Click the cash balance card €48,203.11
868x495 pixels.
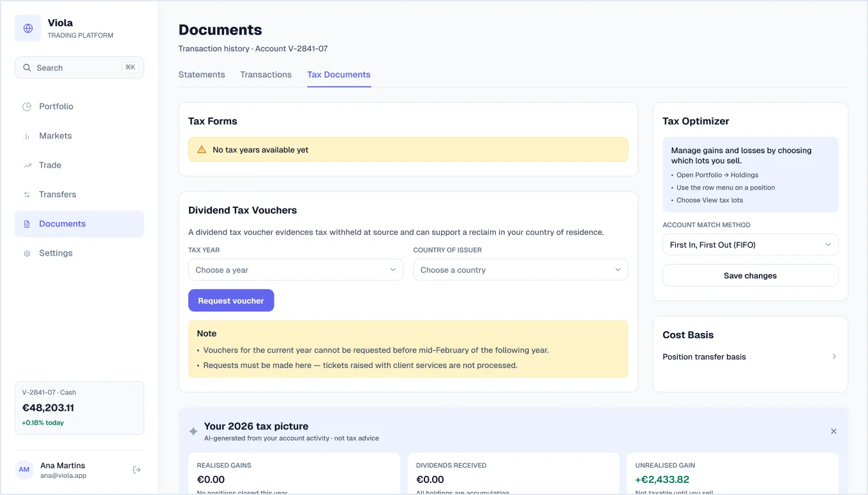tap(79, 408)
